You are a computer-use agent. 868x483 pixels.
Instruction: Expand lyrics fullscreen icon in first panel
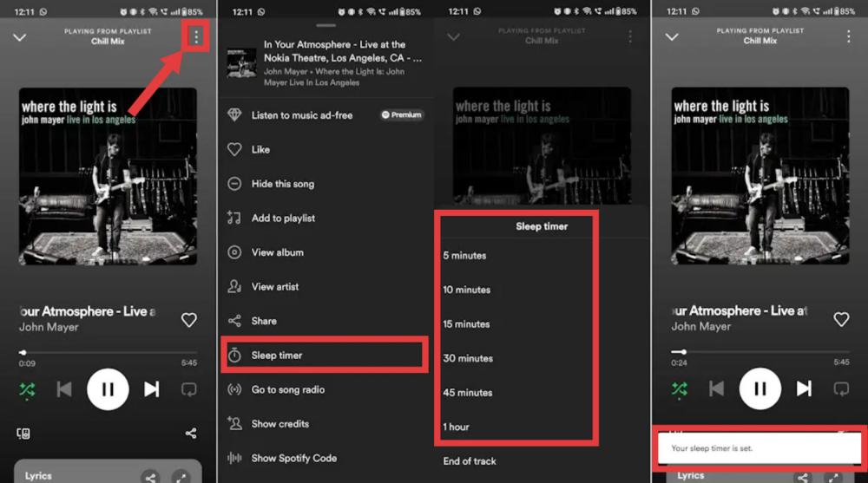pos(181,476)
